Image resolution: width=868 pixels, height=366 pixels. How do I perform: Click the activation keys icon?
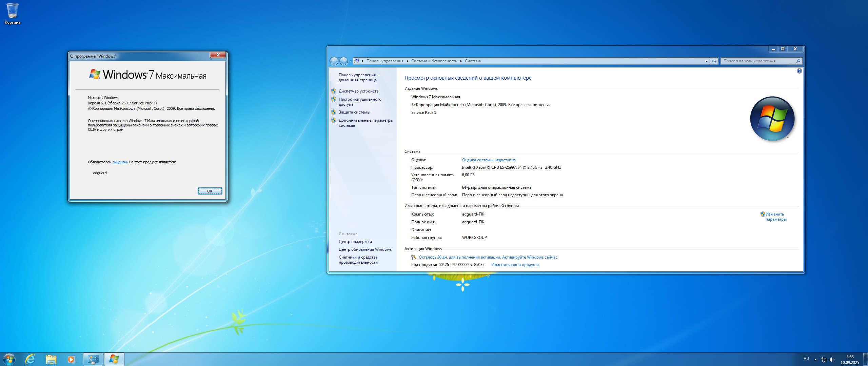(414, 257)
